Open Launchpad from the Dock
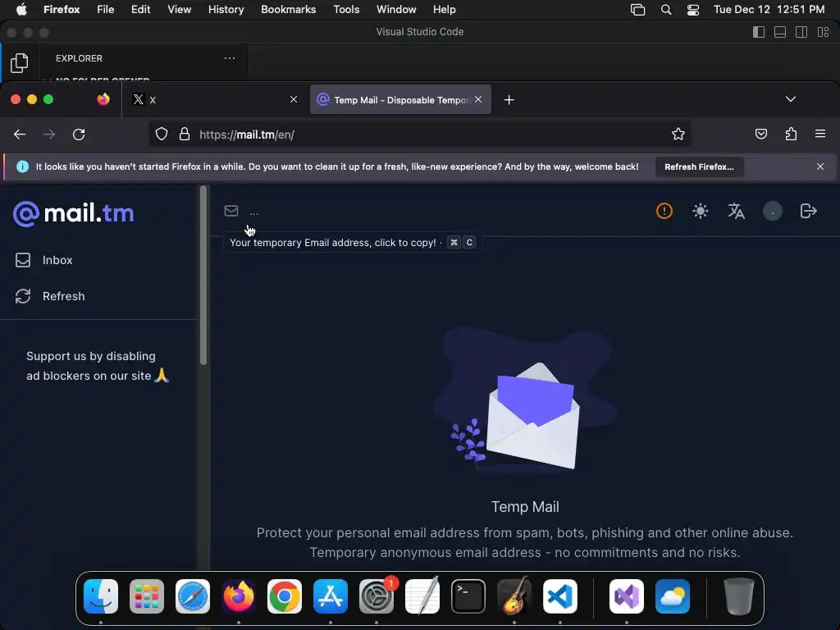This screenshot has height=630, width=840. click(147, 596)
